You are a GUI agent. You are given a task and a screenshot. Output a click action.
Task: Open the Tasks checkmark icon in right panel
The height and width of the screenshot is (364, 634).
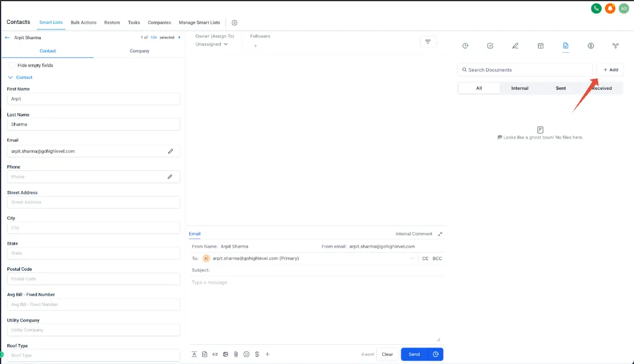pyautogui.click(x=490, y=45)
